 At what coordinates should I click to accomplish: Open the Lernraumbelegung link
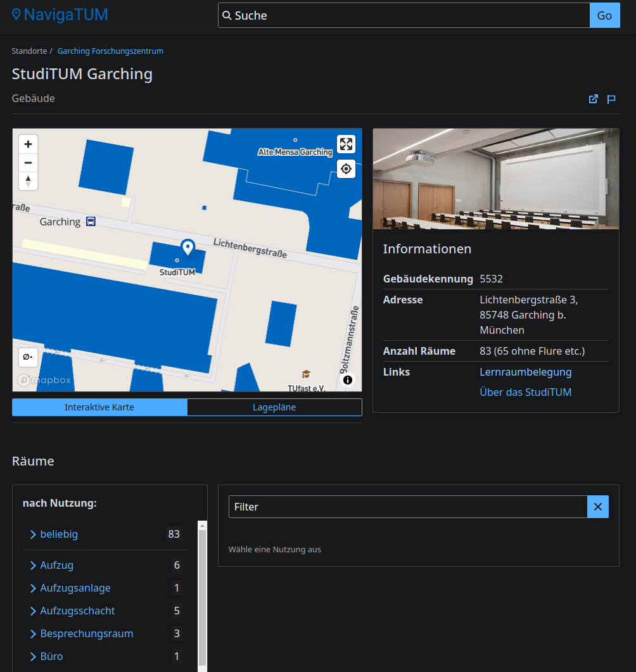(525, 372)
